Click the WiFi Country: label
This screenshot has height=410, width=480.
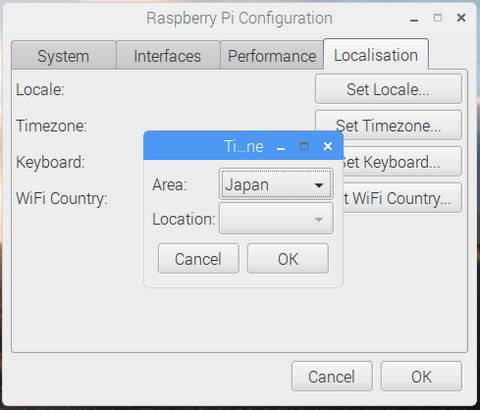(62, 199)
